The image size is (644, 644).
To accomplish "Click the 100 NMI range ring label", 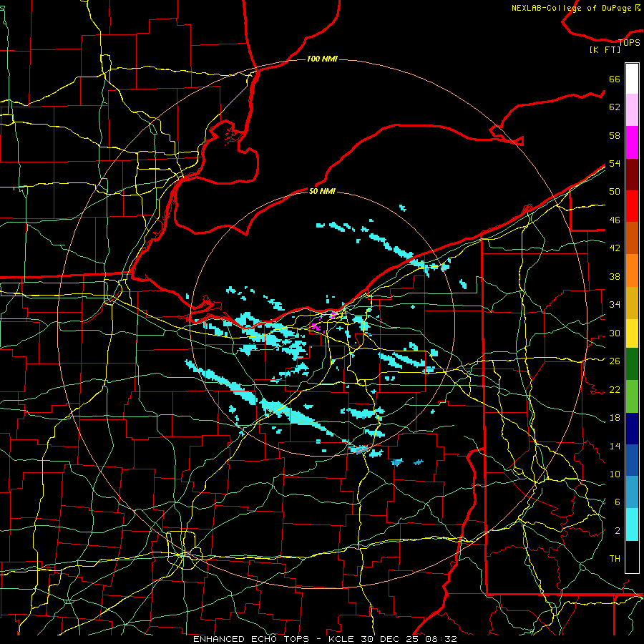I will click(322, 59).
